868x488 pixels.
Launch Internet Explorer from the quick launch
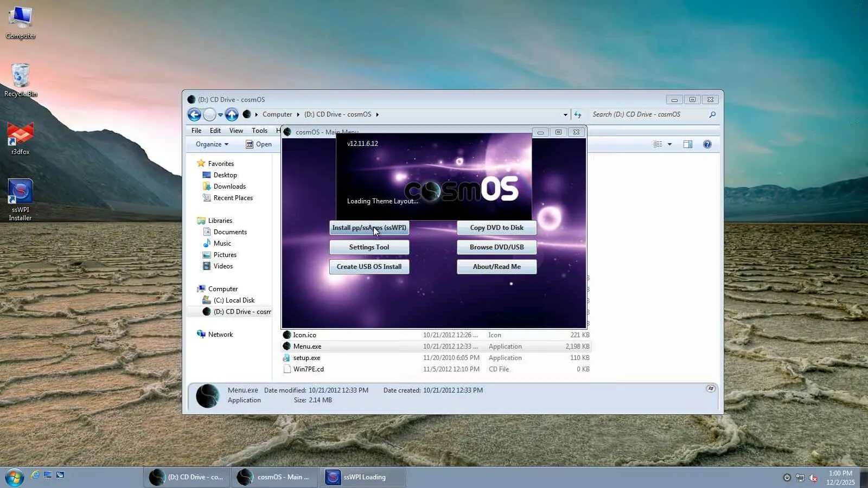(35, 475)
